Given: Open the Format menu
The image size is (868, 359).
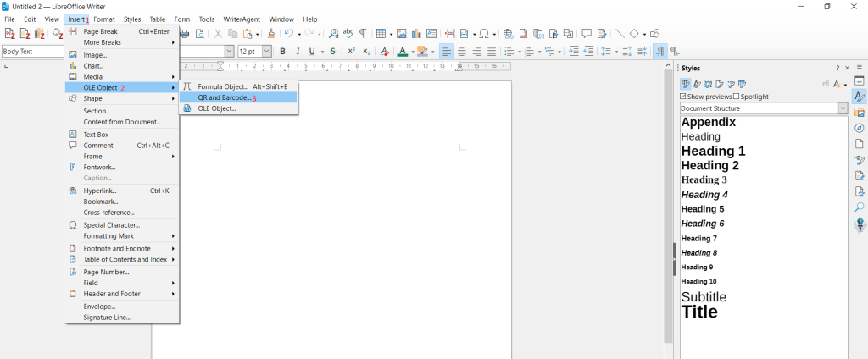Looking at the screenshot, I should tap(104, 19).
